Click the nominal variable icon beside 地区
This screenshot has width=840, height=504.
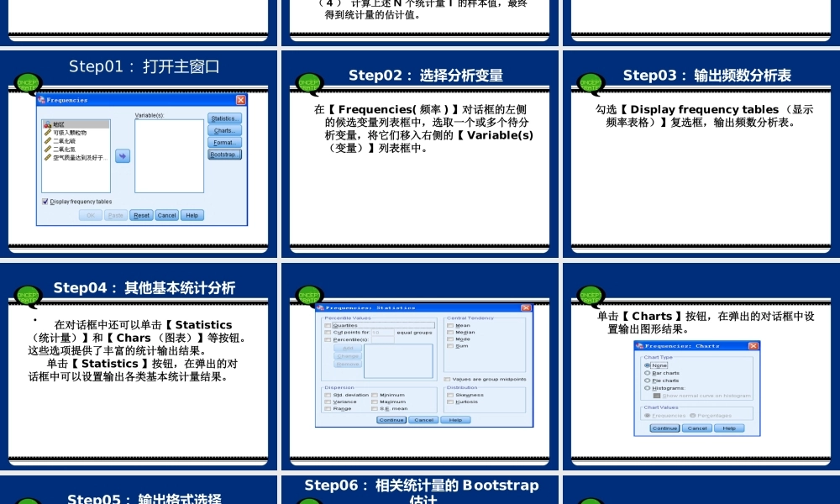[x=48, y=125]
